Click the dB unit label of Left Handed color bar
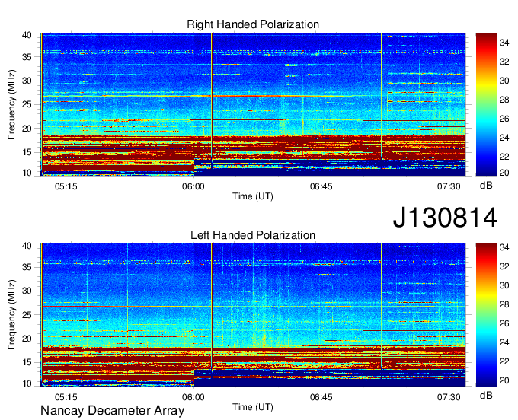This screenshot has height=420, width=518. point(486,396)
